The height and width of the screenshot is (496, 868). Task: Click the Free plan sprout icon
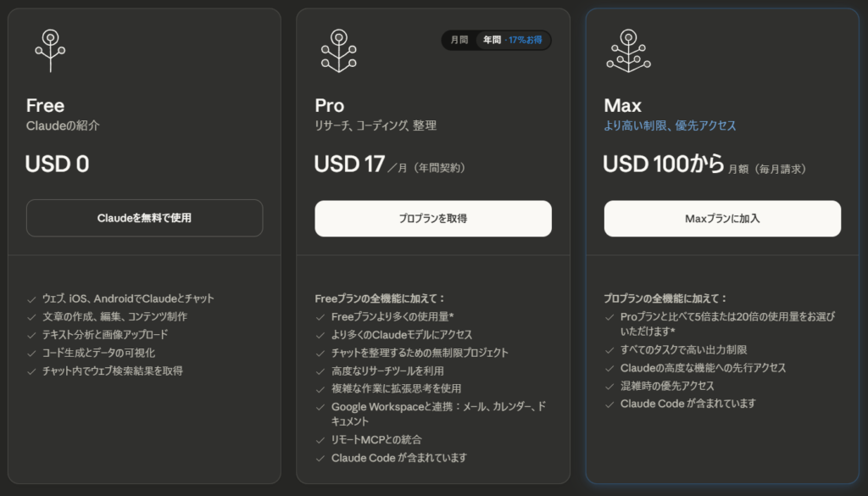point(50,50)
